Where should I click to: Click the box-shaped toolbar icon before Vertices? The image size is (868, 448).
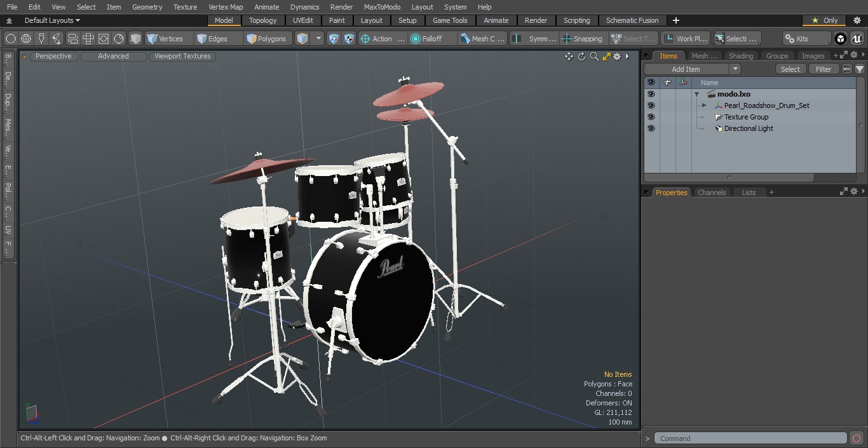(x=135, y=39)
